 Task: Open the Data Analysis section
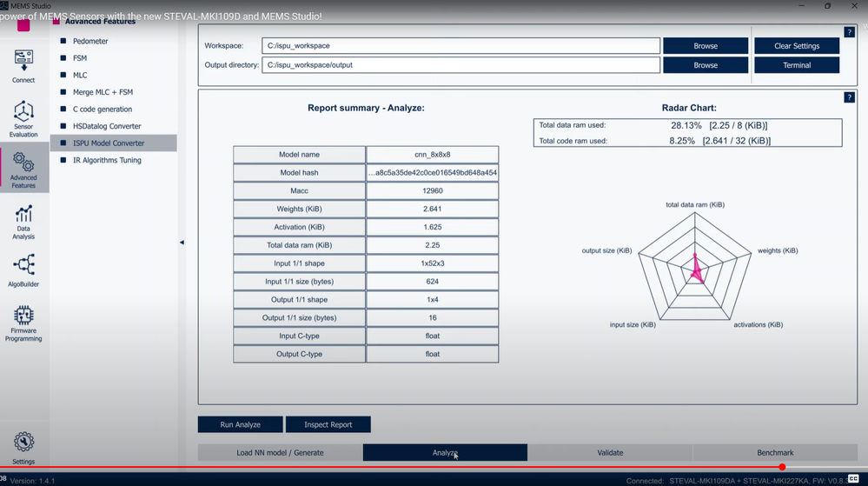(23, 223)
